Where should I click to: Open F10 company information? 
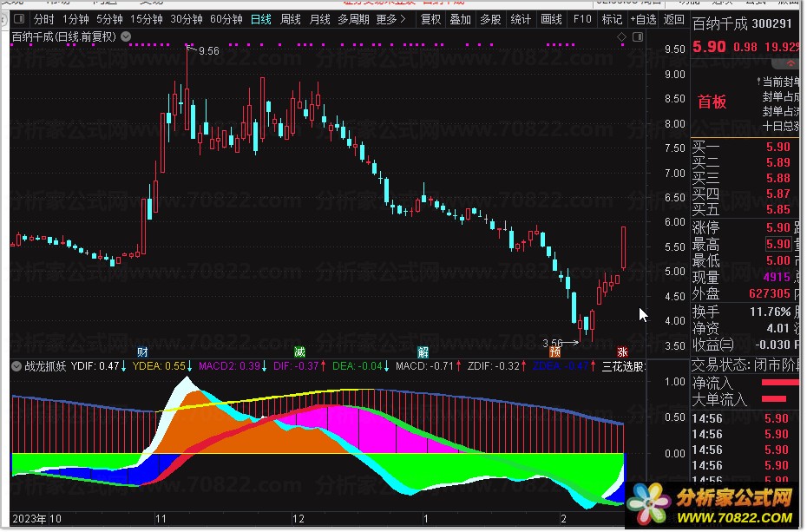click(x=582, y=20)
